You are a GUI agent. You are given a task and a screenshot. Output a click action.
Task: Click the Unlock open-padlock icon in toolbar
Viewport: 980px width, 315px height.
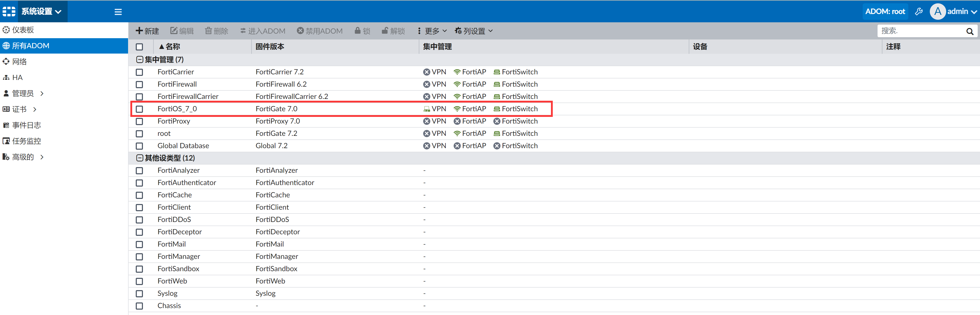(x=385, y=31)
